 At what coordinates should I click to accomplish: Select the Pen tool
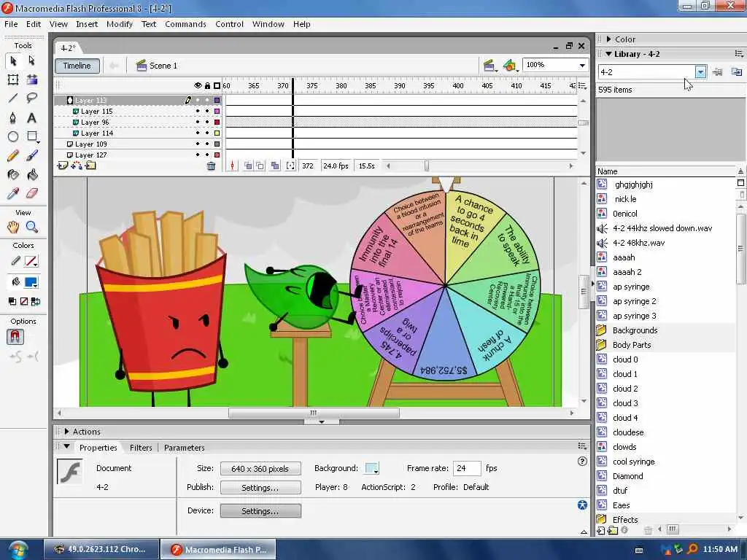(13, 117)
